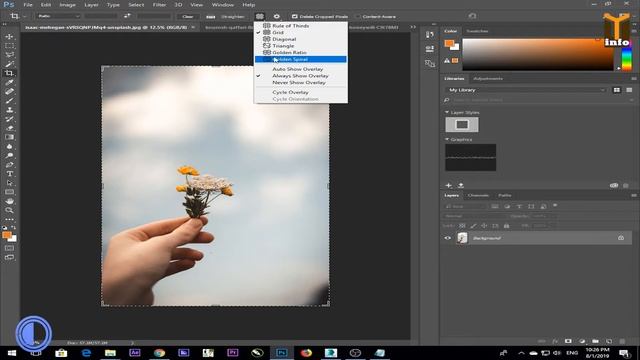This screenshot has height=360, width=640.
Task: Switch to the Adjustments tab
Action: pyautogui.click(x=488, y=78)
